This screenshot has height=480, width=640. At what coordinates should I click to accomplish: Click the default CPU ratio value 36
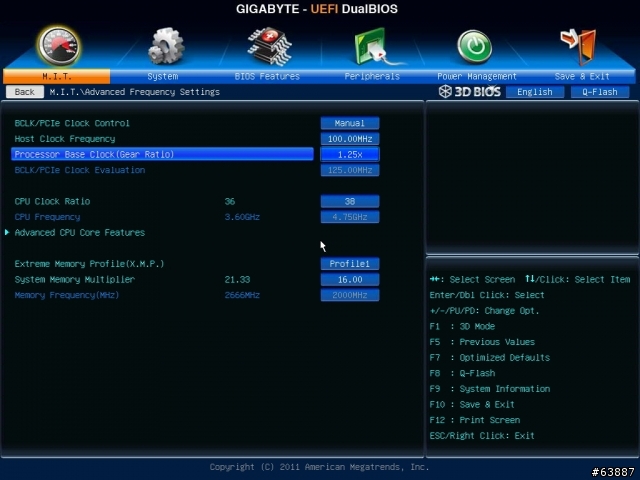coord(229,201)
